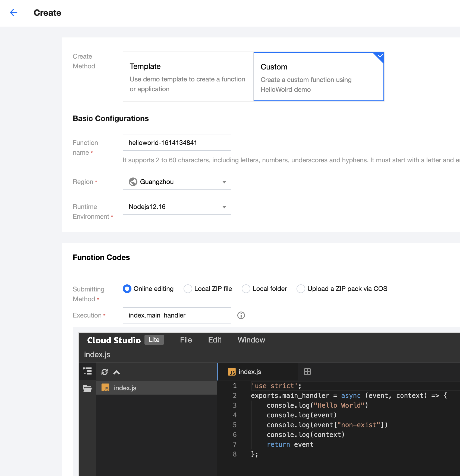
Task: Select Local ZIP file option
Action: [188, 289]
